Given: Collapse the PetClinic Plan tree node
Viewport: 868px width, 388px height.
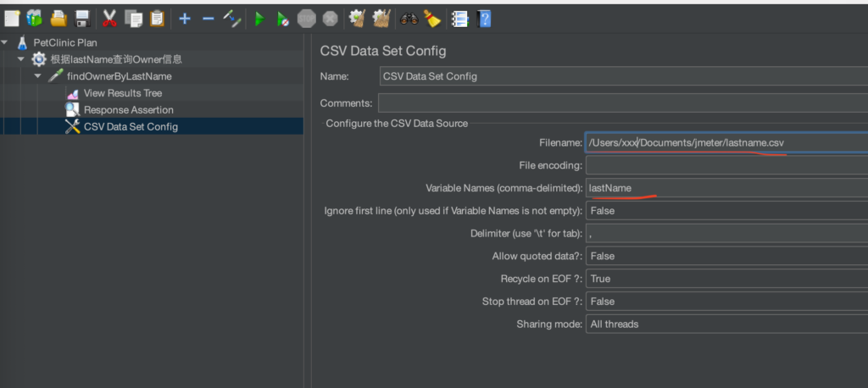Looking at the screenshot, I should [x=5, y=42].
